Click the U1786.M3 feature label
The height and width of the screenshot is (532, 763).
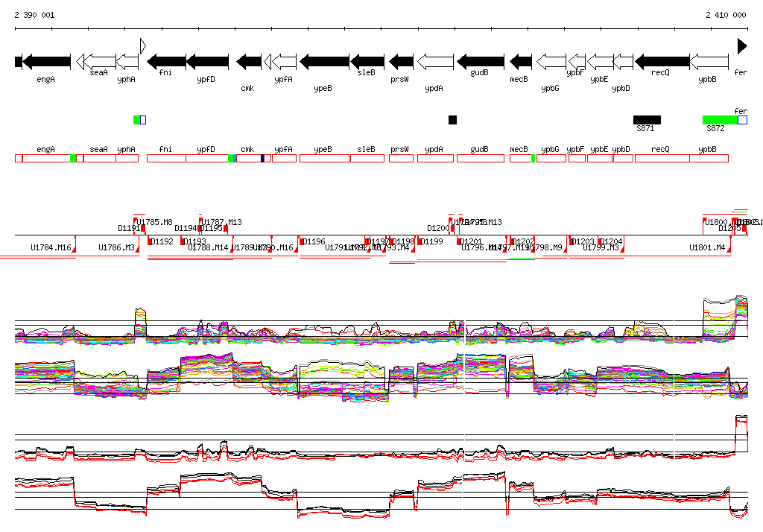(x=116, y=248)
